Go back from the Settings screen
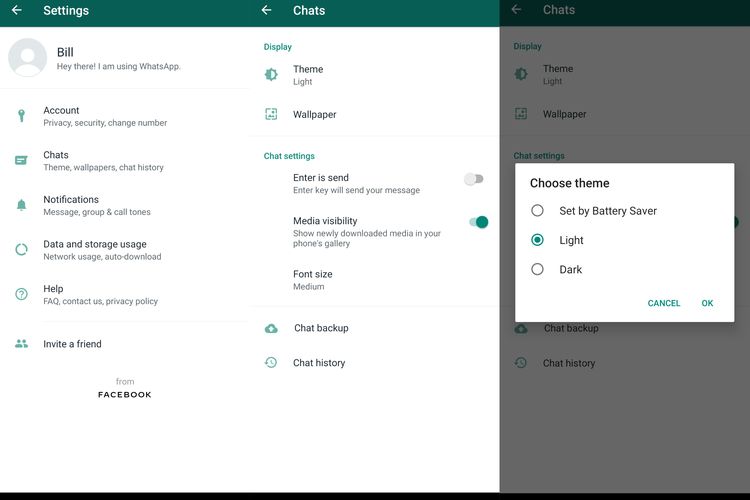 coord(17,10)
